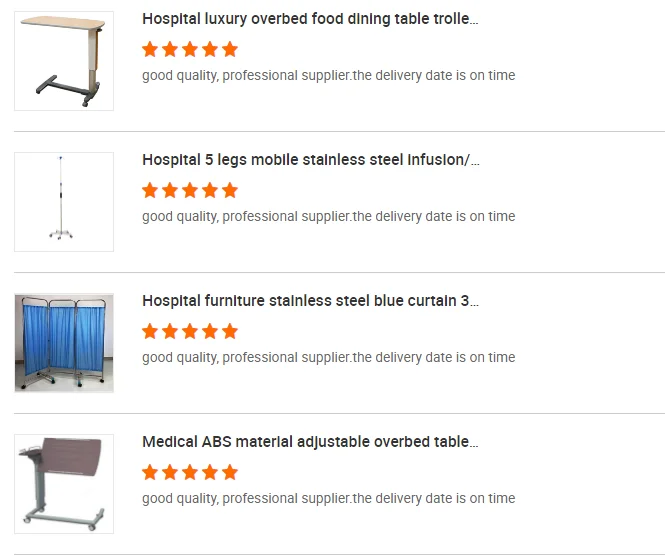665x560 pixels.
Task: Click the review comment for the infusion stand
Action: coord(328,216)
